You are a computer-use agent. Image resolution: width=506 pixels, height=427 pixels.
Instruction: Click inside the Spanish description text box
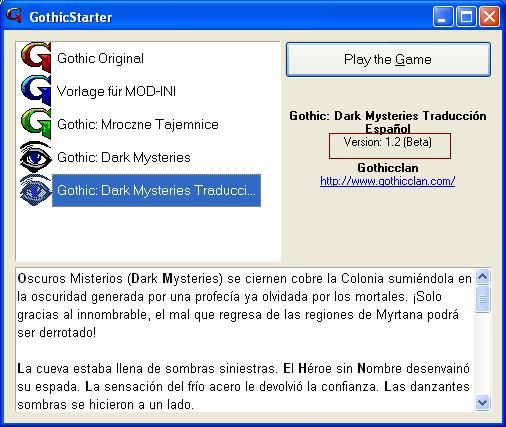(x=245, y=340)
